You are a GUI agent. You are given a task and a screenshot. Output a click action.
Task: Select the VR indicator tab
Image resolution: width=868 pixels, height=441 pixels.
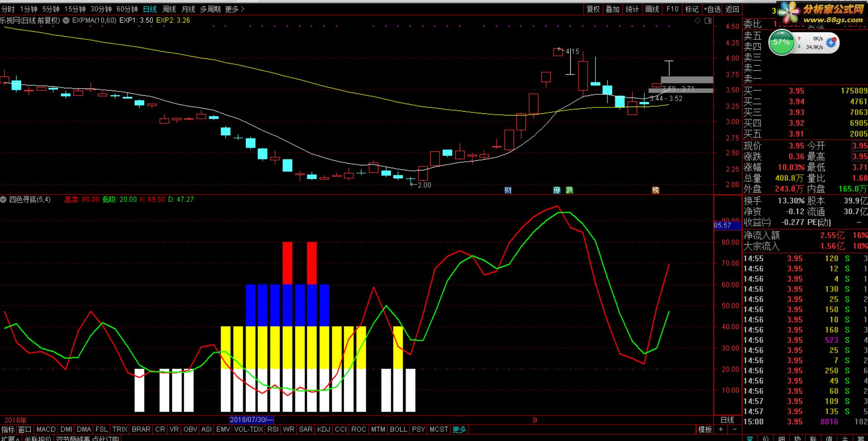coord(174,429)
